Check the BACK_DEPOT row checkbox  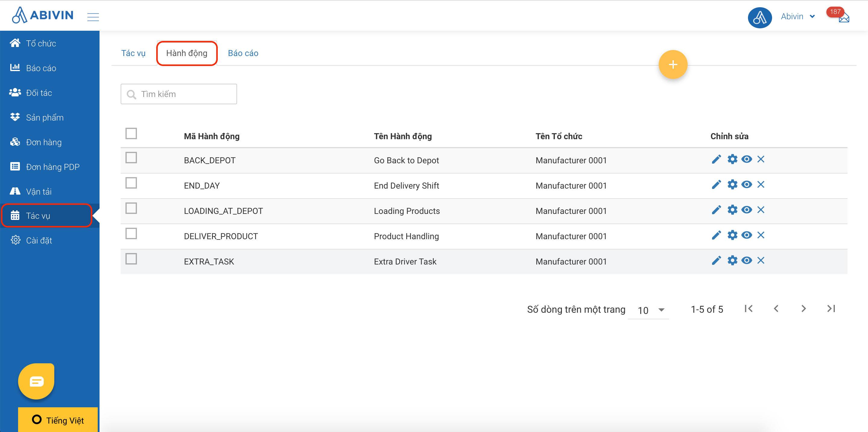(131, 158)
